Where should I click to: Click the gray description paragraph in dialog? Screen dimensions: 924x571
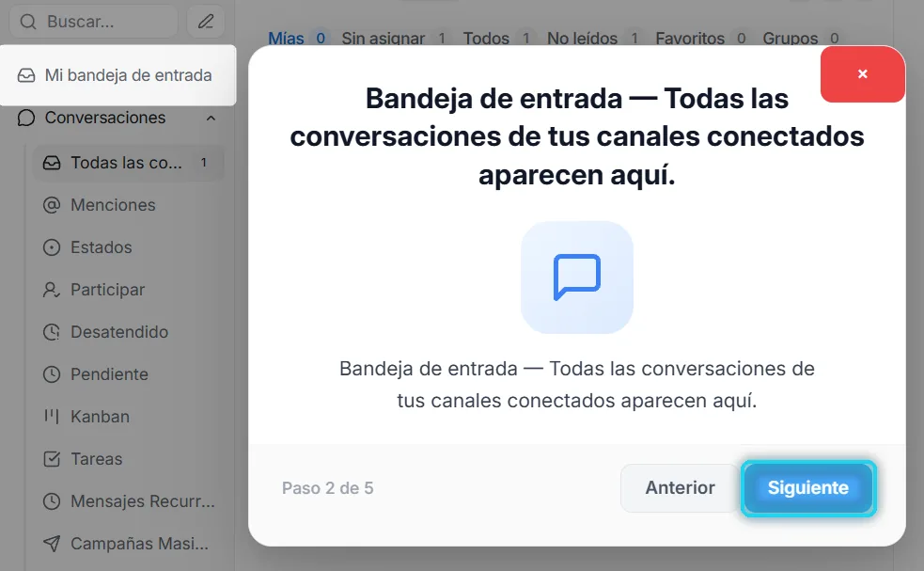(577, 385)
